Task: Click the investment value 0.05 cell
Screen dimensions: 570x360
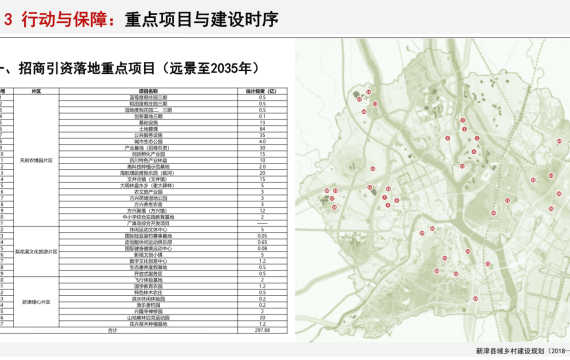Action: pos(262,236)
